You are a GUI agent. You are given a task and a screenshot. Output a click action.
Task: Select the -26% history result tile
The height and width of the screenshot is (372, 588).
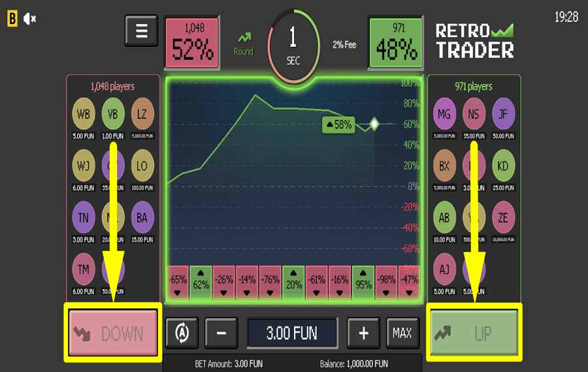(224, 283)
